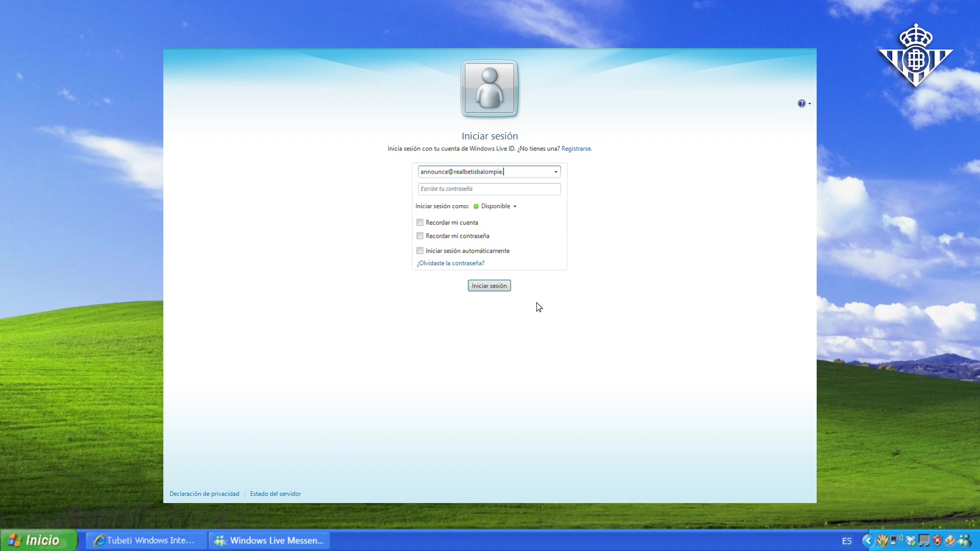Click the password input field
The image size is (980, 551).
click(489, 189)
